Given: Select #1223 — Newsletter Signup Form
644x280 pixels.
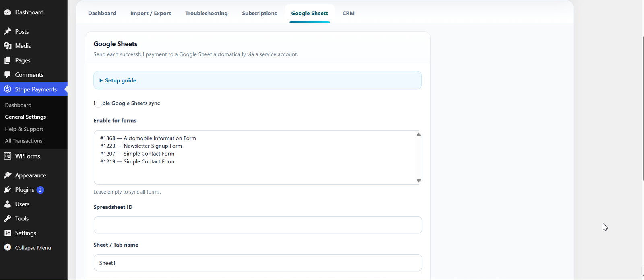Looking at the screenshot, I should pyautogui.click(x=141, y=146).
